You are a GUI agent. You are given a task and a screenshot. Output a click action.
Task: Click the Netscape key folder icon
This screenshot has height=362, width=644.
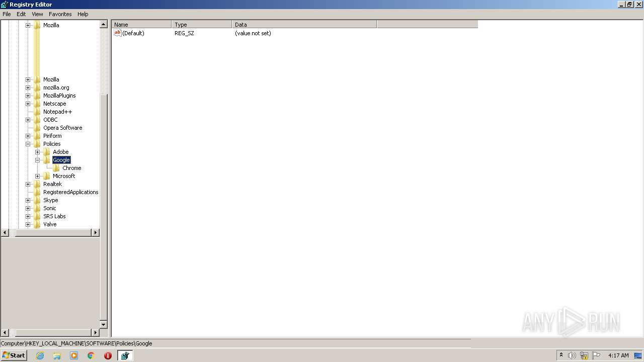point(37,104)
